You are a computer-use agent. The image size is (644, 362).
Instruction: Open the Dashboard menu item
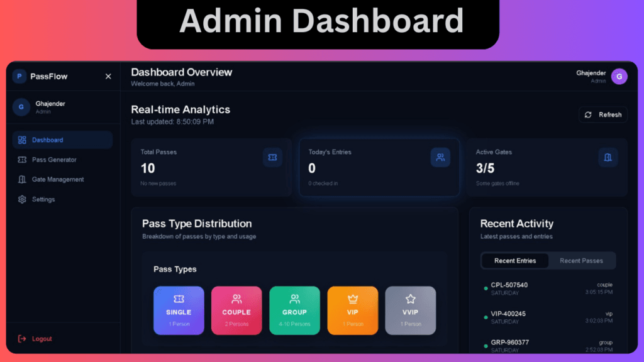pyautogui.click(x=62, y=140)
